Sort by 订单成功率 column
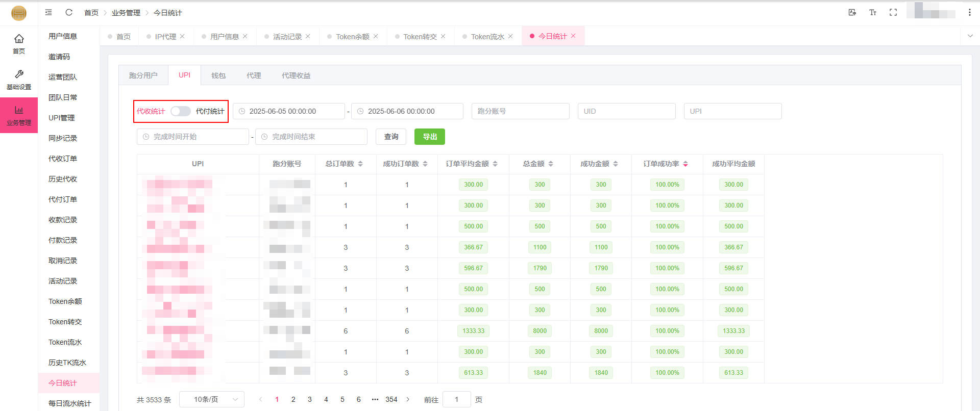The image size is (980, 411). click(685, 164)
